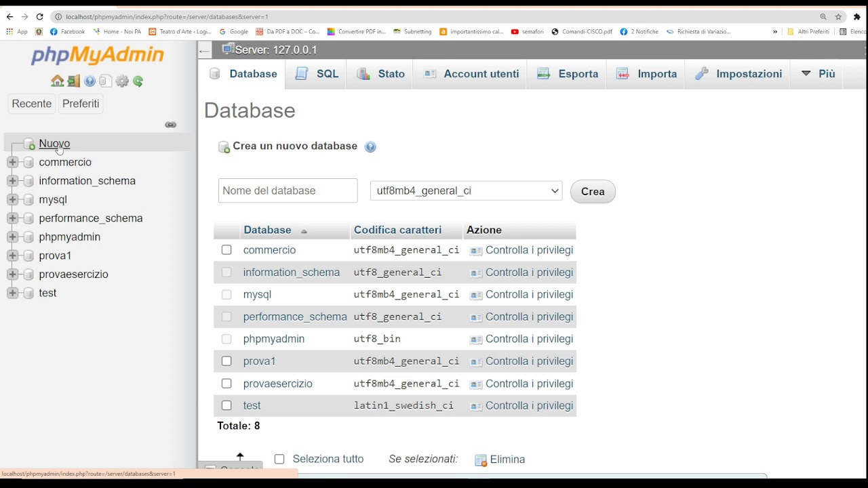
Task: Reload navigation panel with green arrow icon
Action: tap(138, 81)
